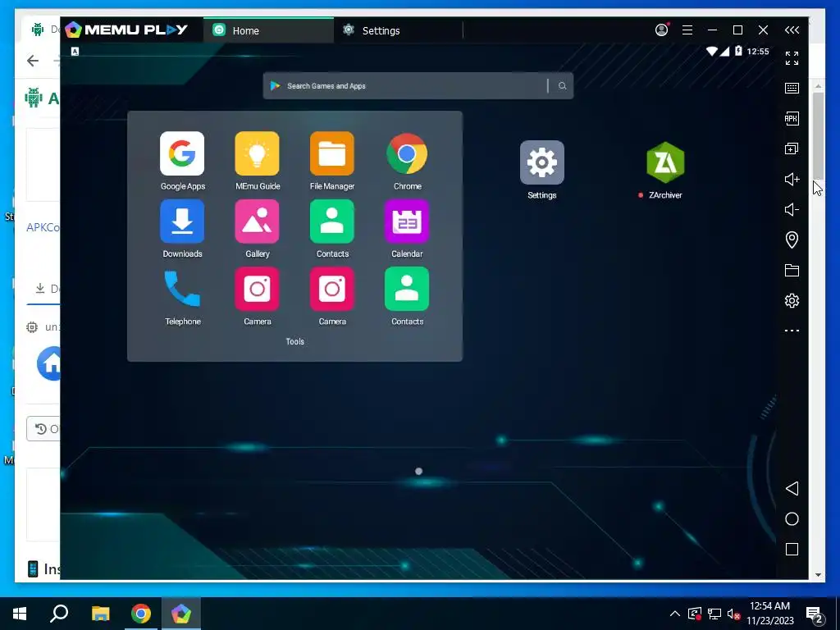The width and height of the screenshot is (840, 630).
Task: Launch the ZArchiver app
Action: 665,162
